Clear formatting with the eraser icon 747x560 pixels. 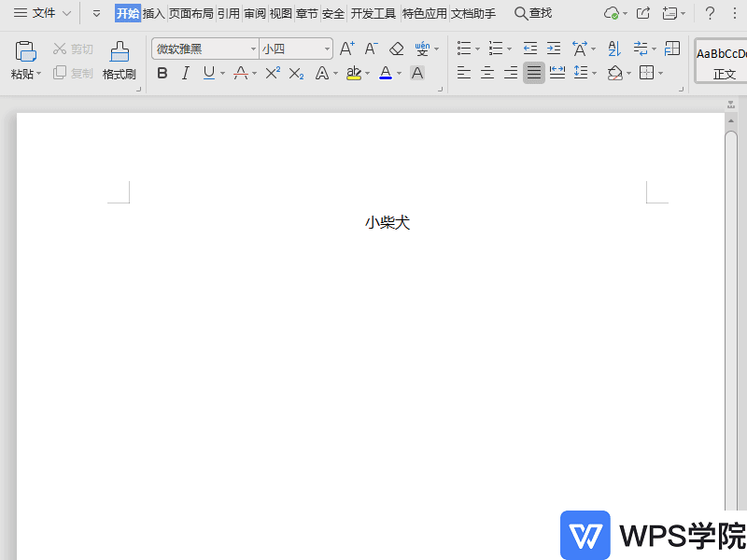395,48
